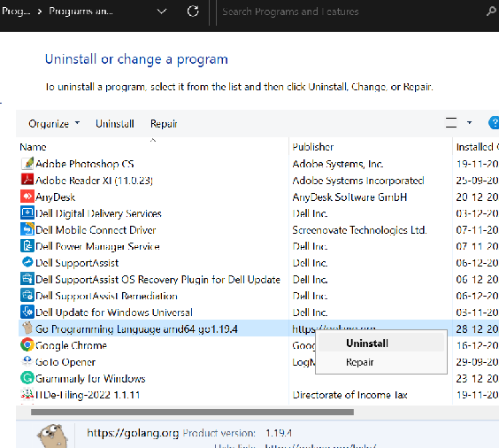Open the view options dropdown arrow

coord(469,122)
